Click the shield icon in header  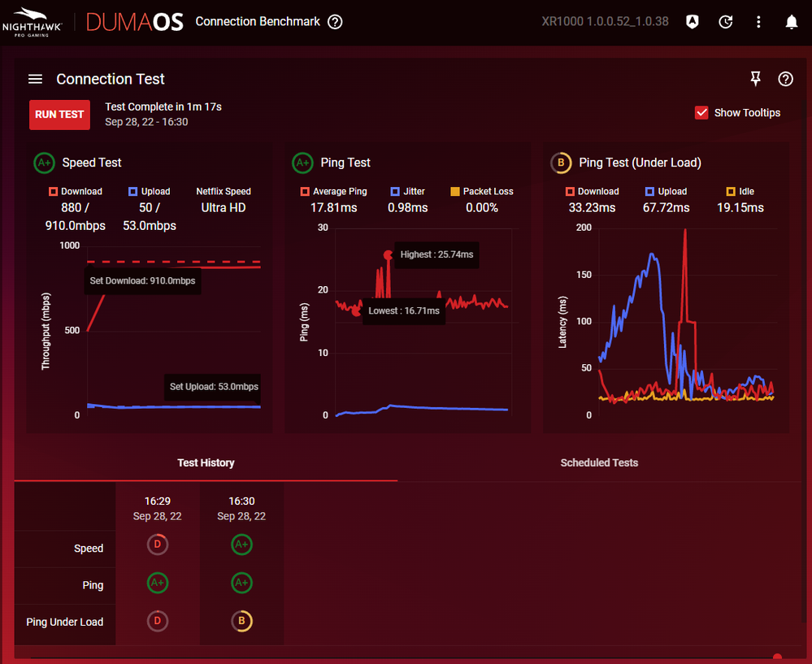[x=692, y=22]
